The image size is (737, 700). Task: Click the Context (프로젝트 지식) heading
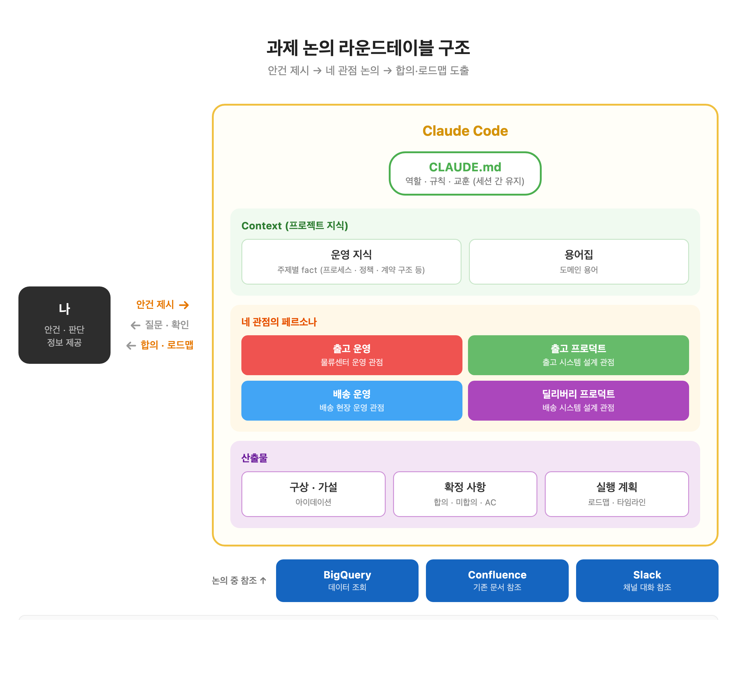(x=294, y=226)
